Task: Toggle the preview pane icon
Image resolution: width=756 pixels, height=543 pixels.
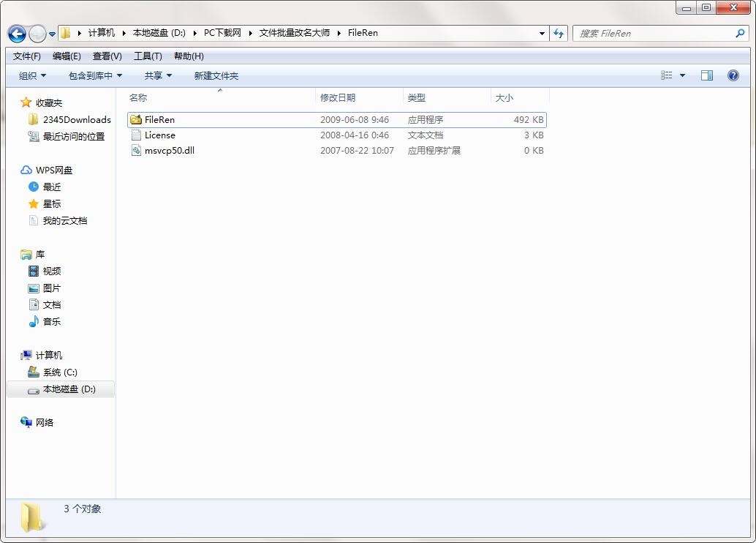Action: [x=706, y=75]
